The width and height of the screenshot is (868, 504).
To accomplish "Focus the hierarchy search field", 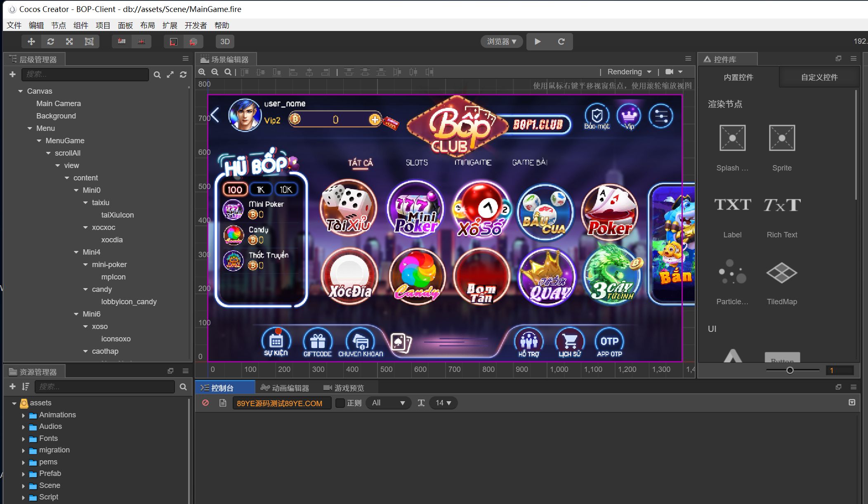I will click(85, 74).
